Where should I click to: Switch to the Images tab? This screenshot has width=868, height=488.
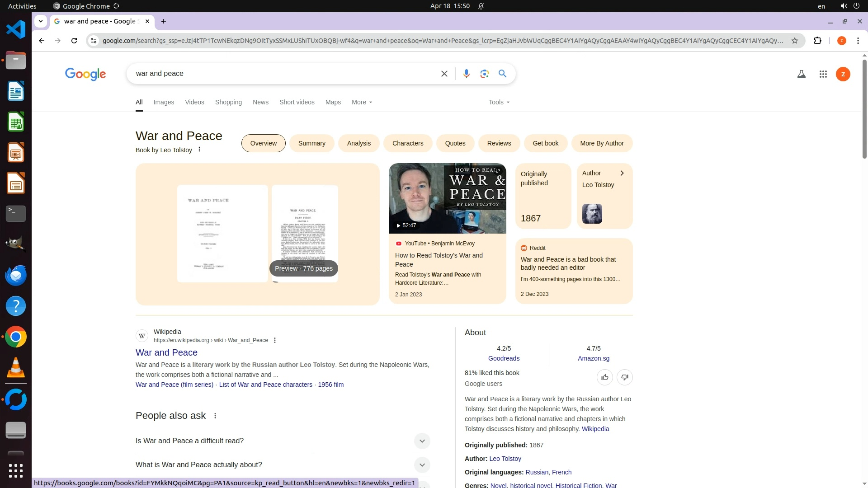pyautogui.click(x=163, y=102)
